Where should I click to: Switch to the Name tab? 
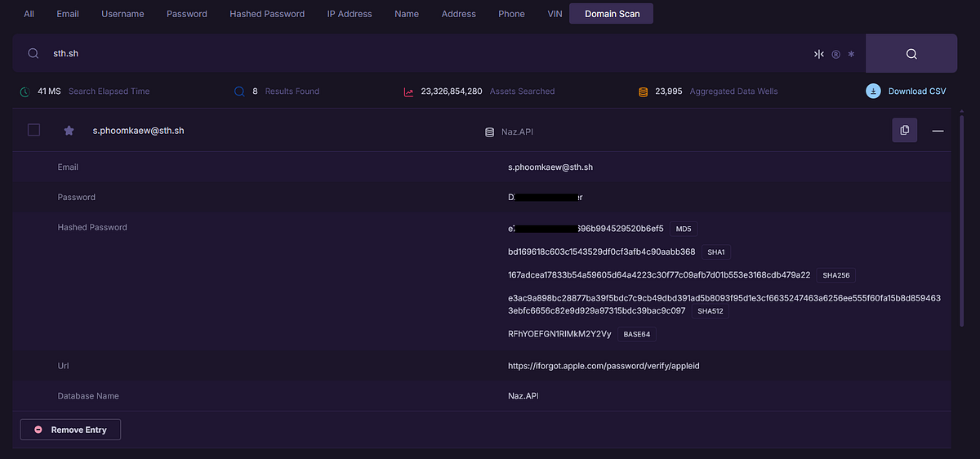pyautogui.click(x=407, y=14)
